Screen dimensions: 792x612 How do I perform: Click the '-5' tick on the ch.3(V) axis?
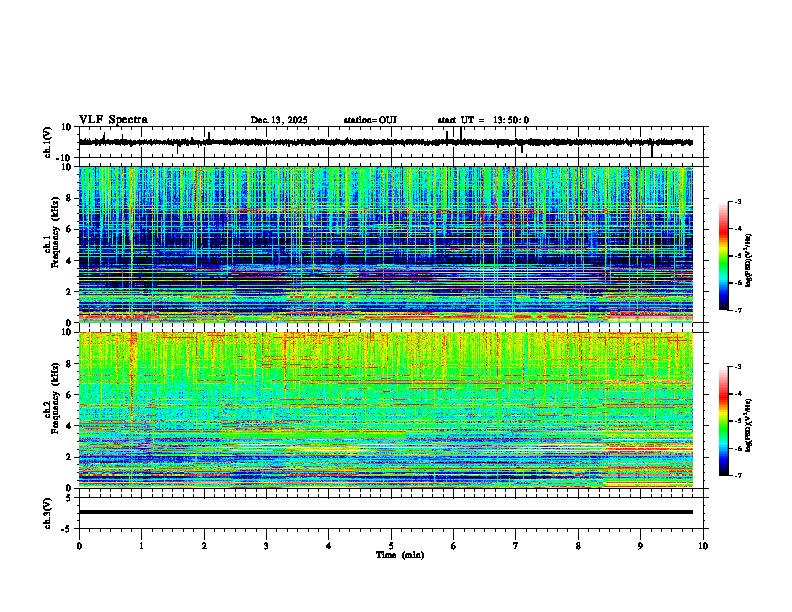68,528
